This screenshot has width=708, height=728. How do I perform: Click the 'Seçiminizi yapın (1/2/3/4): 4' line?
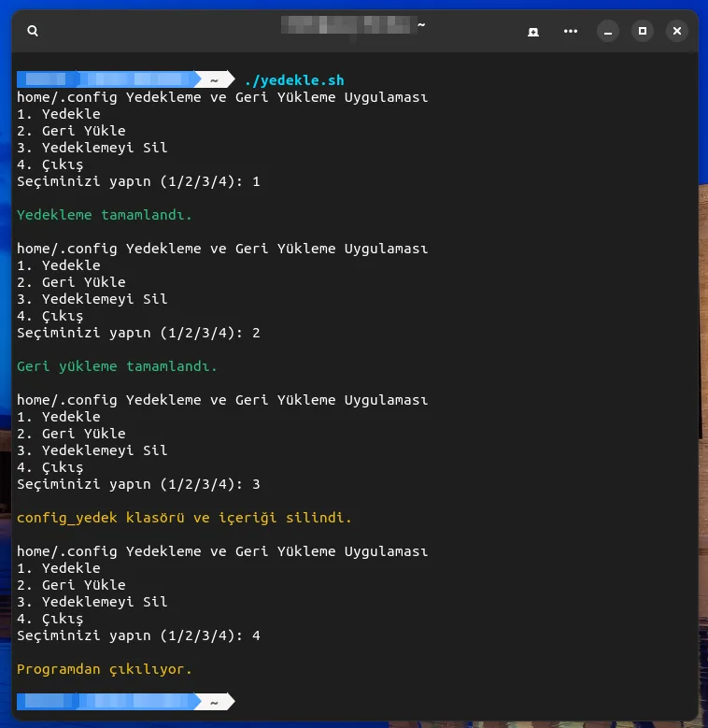coord(138,635)
